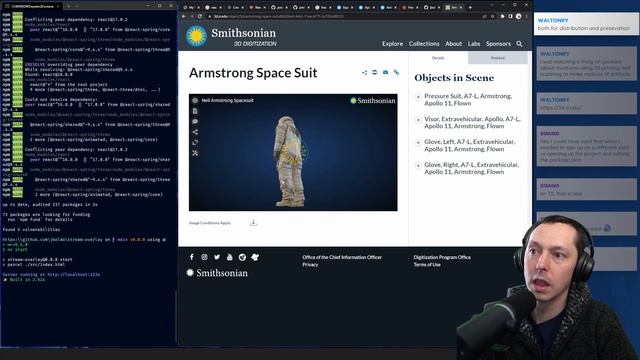This screenshot has height=360, width=640.
Task: Open the article document icon in 3D viewer
Action: (x=195, y=111)
